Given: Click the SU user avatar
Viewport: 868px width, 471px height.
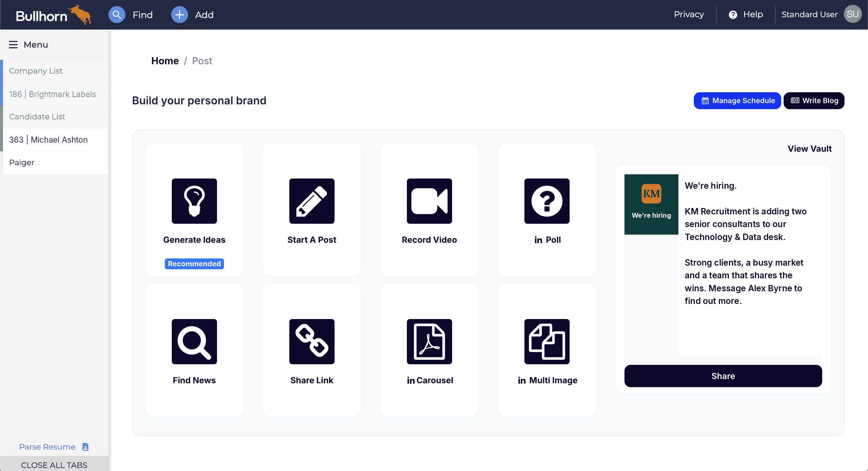Looking at the screenshot, I should click(x=853, y=14).
